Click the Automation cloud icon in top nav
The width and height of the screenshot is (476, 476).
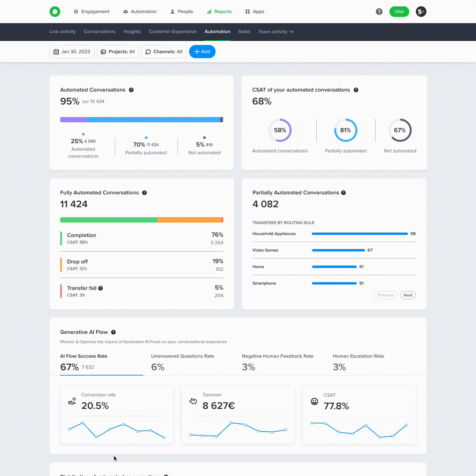126,12
